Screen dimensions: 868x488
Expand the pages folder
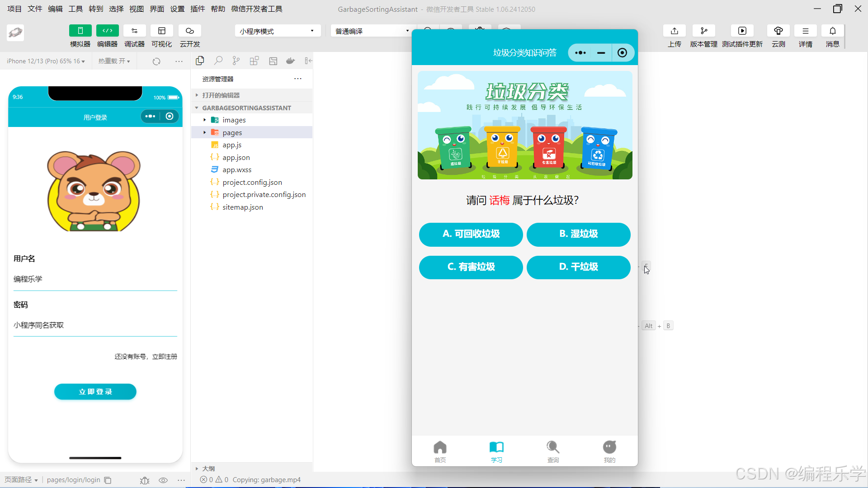[x=232, y=132]
